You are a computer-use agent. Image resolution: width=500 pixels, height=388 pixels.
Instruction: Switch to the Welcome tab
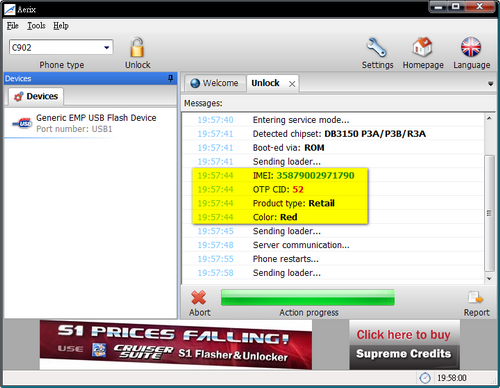tap(215, 83)
